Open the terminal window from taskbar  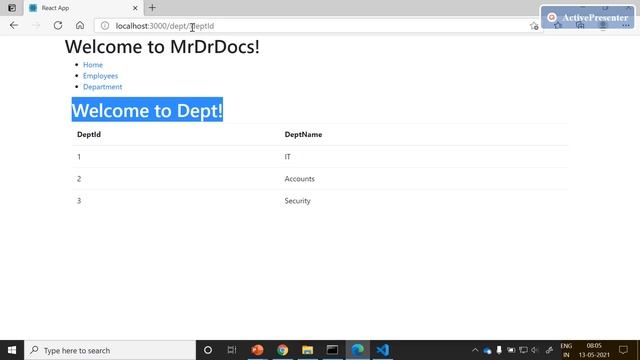coord(332,350)
